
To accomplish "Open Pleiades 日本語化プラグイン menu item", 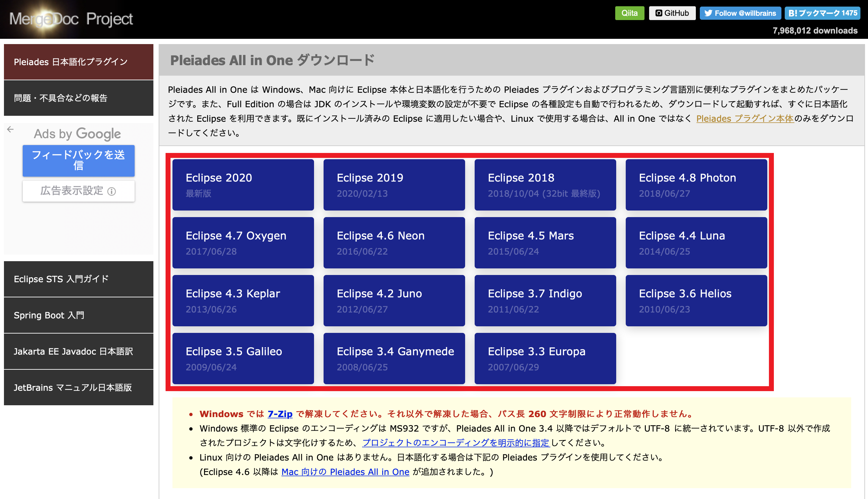I will 79,62.
